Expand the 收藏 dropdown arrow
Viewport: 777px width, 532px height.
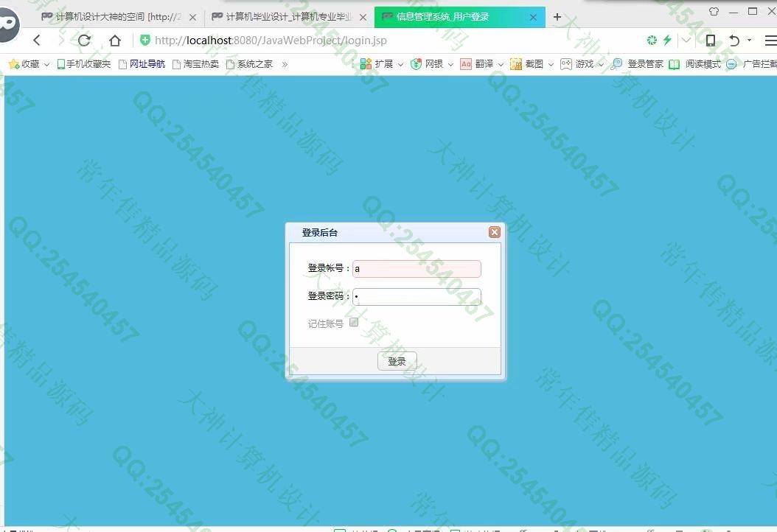46,64
